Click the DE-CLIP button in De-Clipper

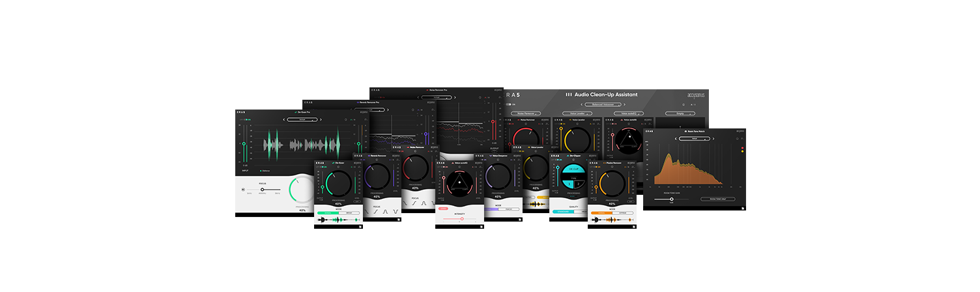574,169
